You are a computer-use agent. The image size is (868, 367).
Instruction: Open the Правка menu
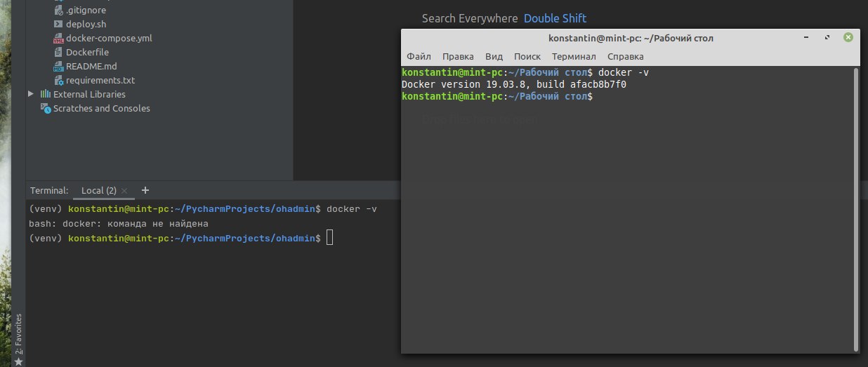[458, 56]
